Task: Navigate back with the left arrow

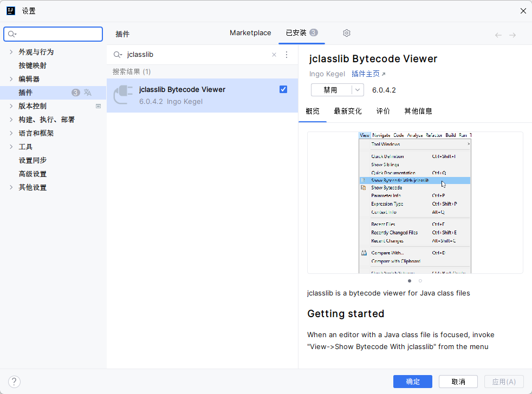Action: [x=498, y=35]
